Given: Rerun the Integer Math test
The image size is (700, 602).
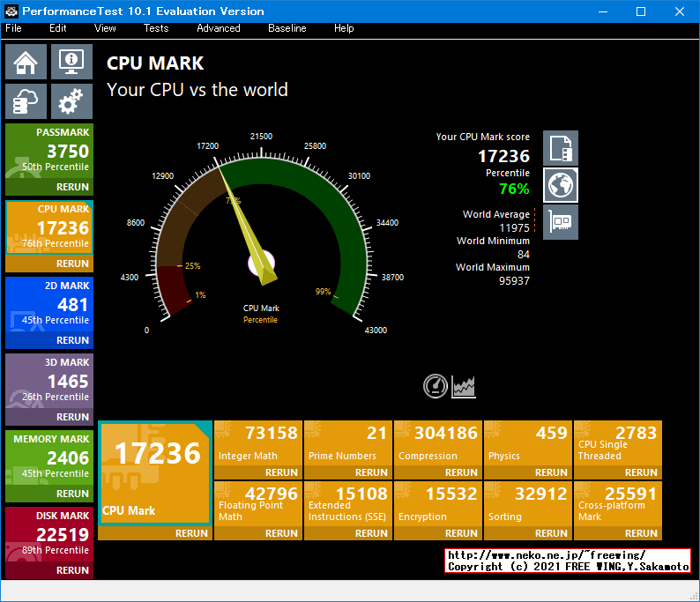Looking at the screenshot, I should (281, 472).
